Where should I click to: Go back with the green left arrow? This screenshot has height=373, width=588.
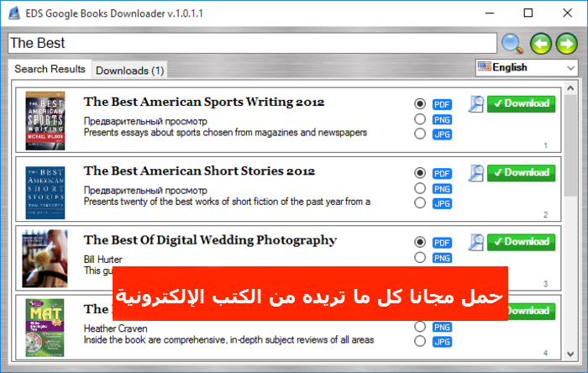(x=540, y=44)
